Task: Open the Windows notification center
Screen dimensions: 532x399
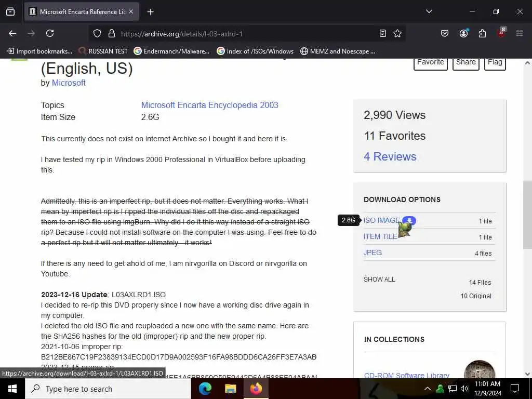Action: click(x=515, y=389)
